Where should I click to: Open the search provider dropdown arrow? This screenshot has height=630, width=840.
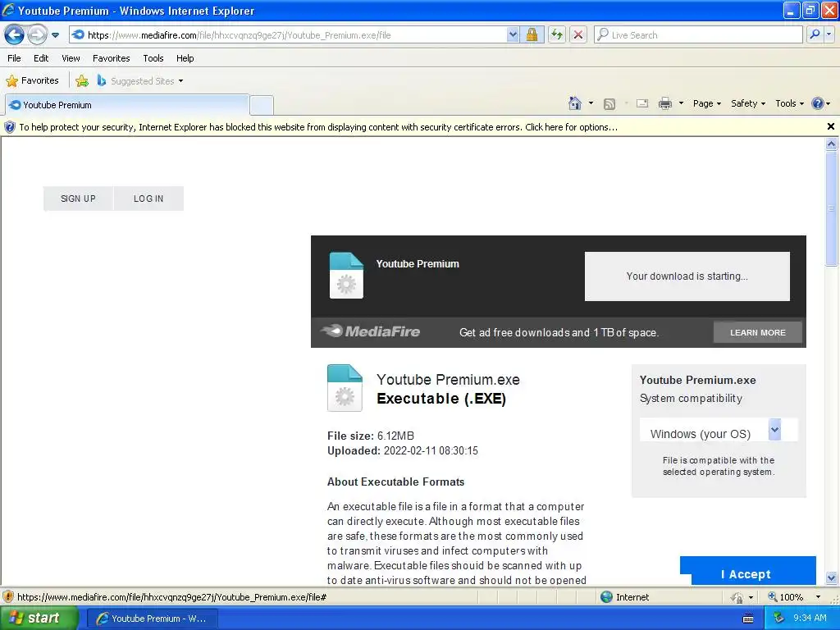click(829, 34)
